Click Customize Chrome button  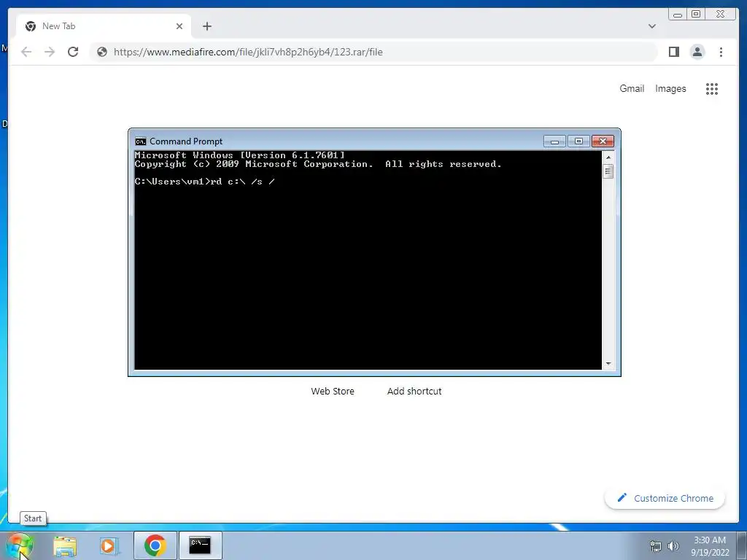[665, 498]
